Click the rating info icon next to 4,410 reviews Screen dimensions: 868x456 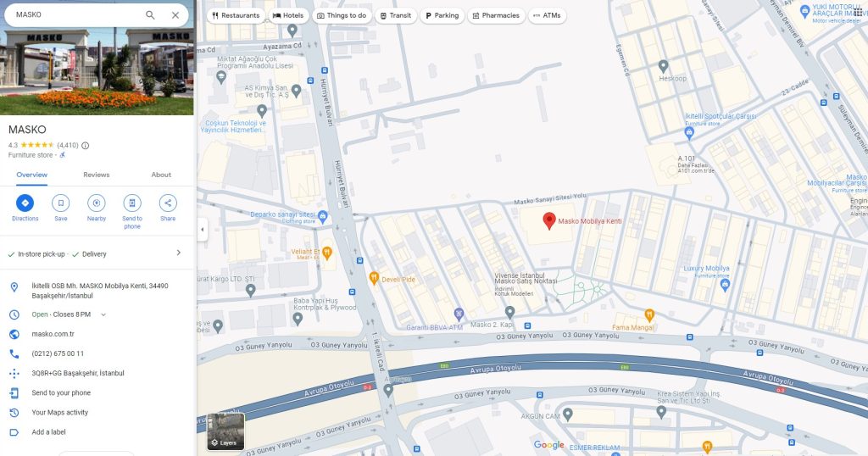click(x=86, y=146)
